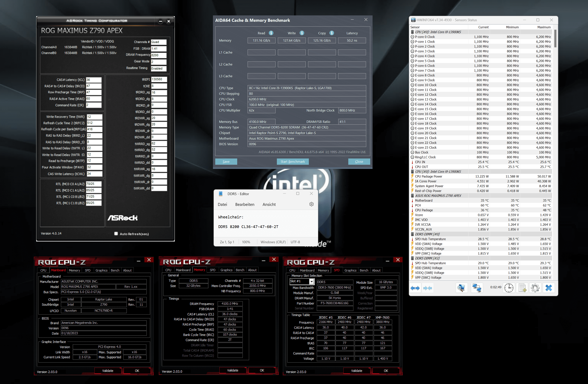Click CPU Package Power lightning icon

tap(412, 176)
